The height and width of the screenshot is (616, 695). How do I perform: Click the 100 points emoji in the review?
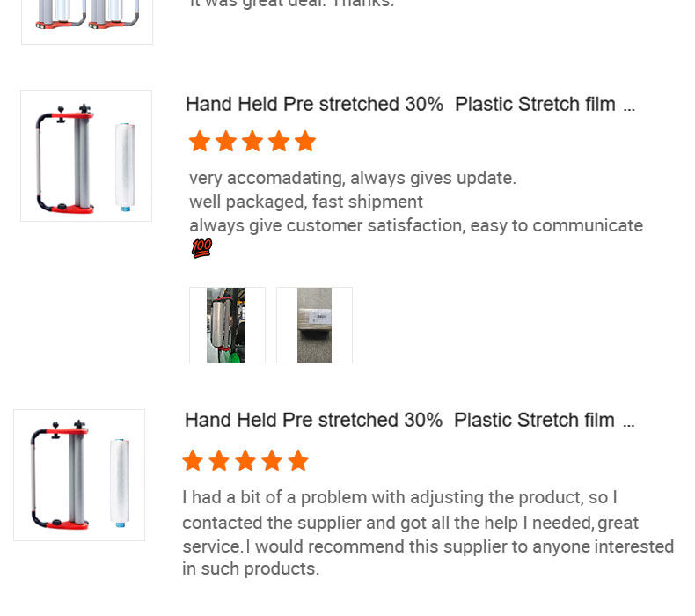tap(201, 249)
